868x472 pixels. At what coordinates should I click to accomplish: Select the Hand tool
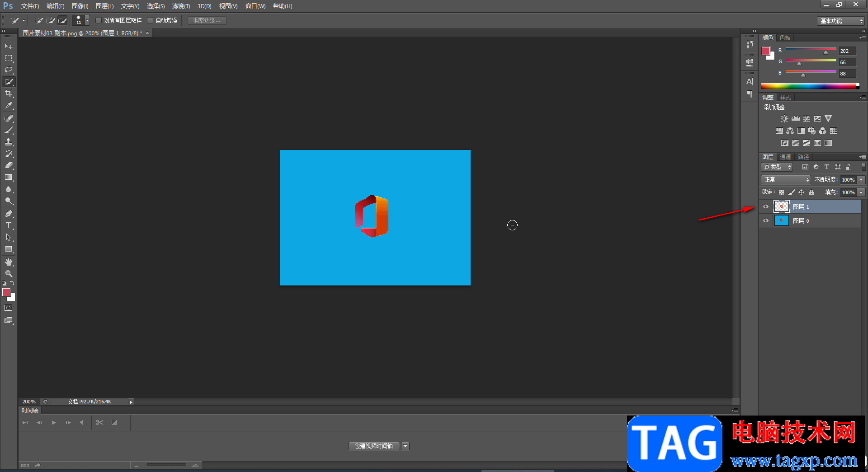(x=9, y=262)
